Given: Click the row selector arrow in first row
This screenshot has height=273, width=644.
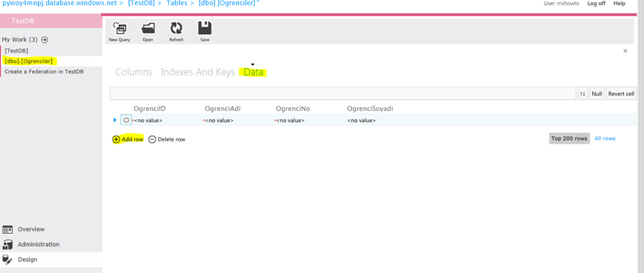Looking at the screenshot, I should (115, 120).
